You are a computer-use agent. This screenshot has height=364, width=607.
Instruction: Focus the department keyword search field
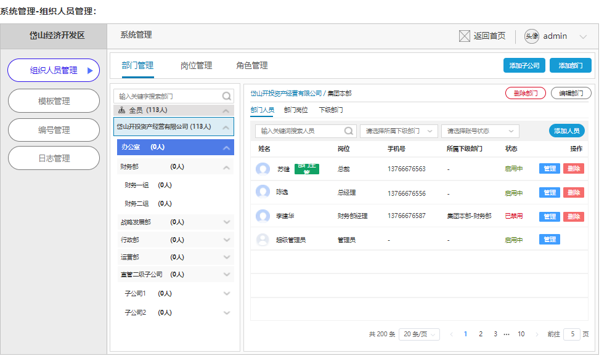coord(174,96)
